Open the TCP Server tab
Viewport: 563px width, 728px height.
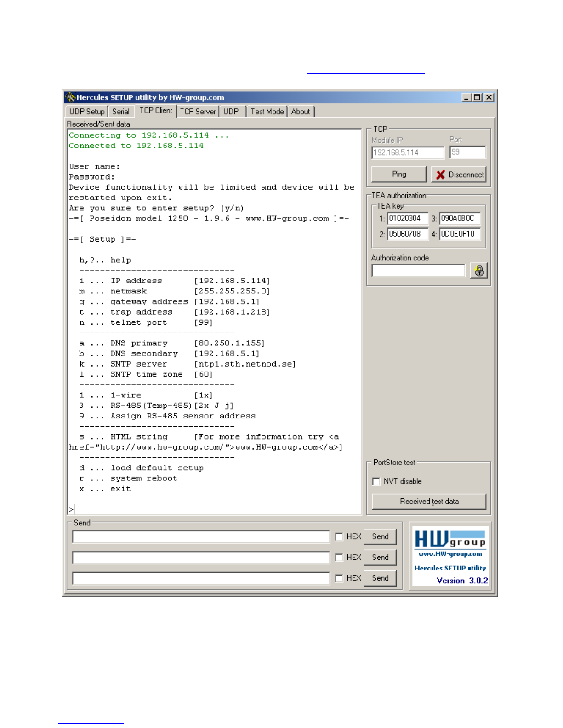tap(198, 112)
